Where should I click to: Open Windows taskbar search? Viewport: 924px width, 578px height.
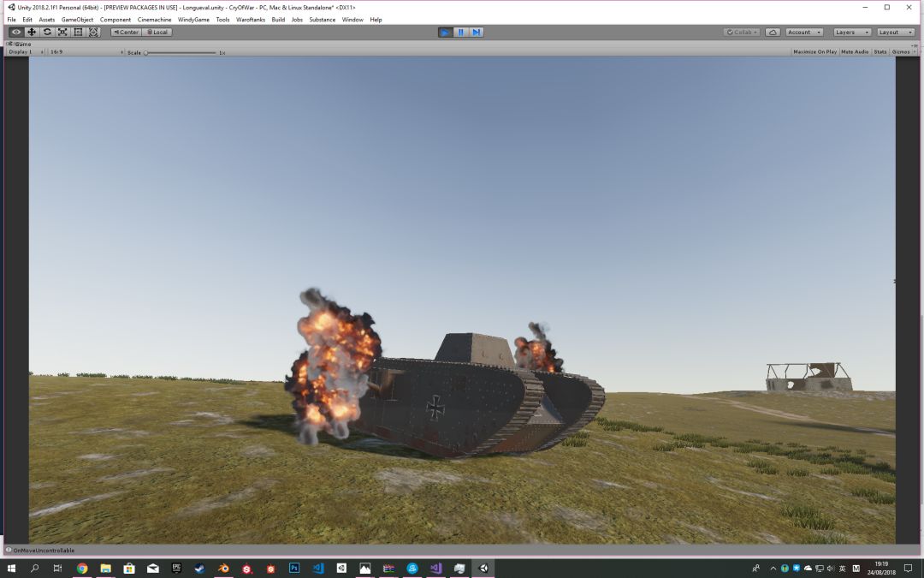coord(34,569)
